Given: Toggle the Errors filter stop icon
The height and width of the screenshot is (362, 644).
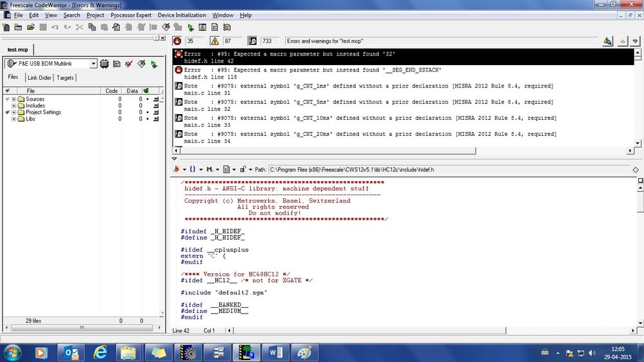Looking at the screenshot, I should (x=177, y=41).
